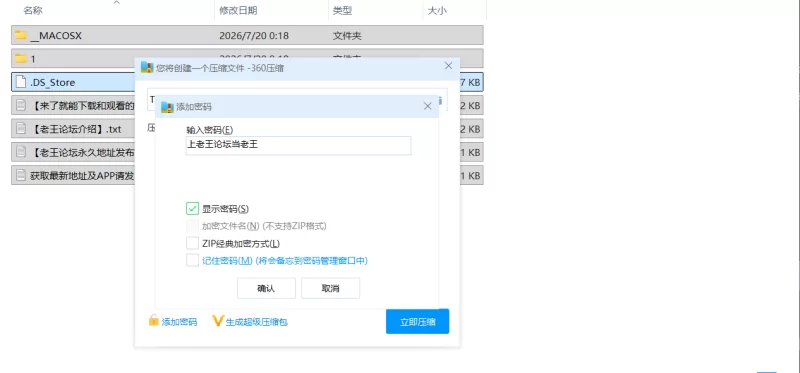Enable ZIP经典加密方式 option
Viewport: 800px width, 373px height.
point(192,243)
